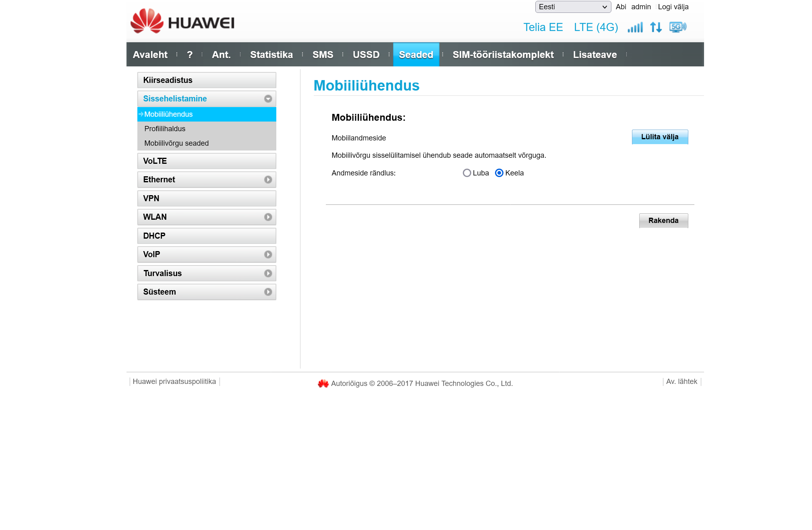Click the Logi välja link
Image resolution: width=812 pixels, height=530 pixels.
tap(673, 7)
